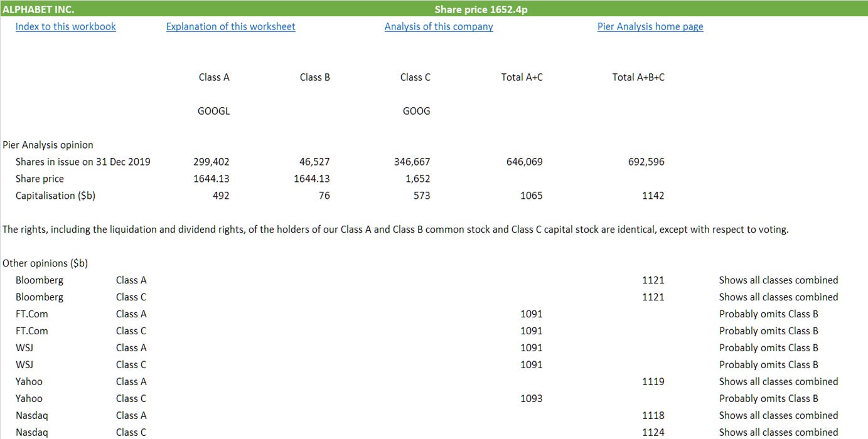Click Bloomberg Class A note Shows all classes combined

(x=779, y=280)
